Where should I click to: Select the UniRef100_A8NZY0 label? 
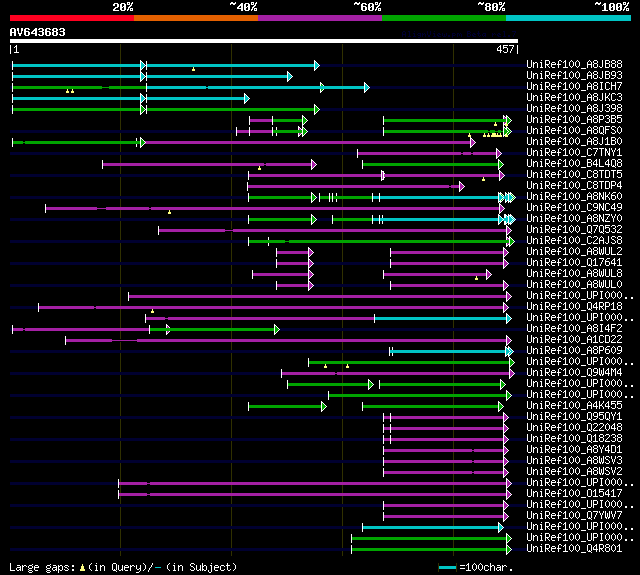574,218
